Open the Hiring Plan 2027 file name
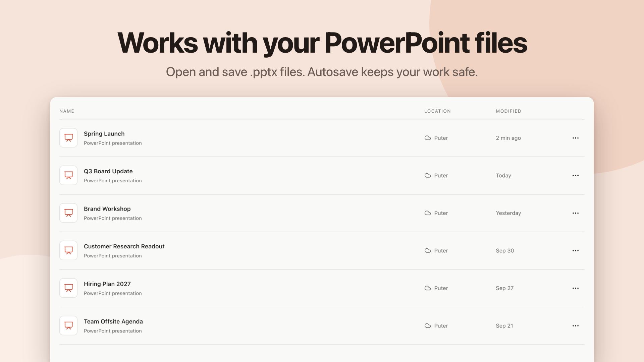This screenshot has height=362, width=644. tap(107, 284)
